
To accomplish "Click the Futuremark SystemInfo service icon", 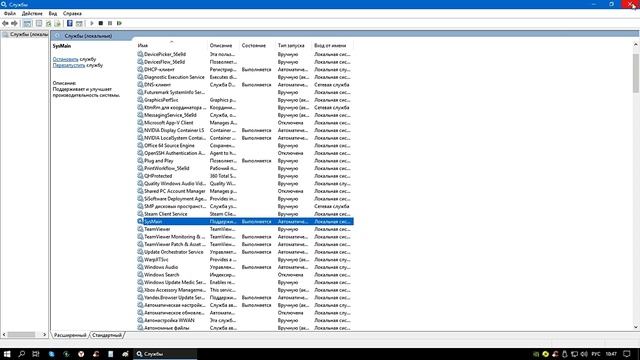I will 140,92.
